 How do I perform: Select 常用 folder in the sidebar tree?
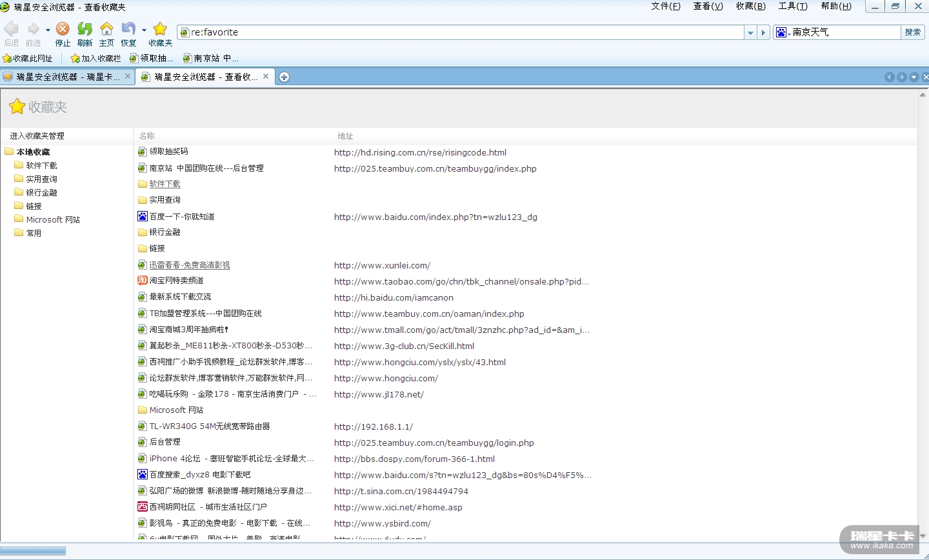coord(34,233)
